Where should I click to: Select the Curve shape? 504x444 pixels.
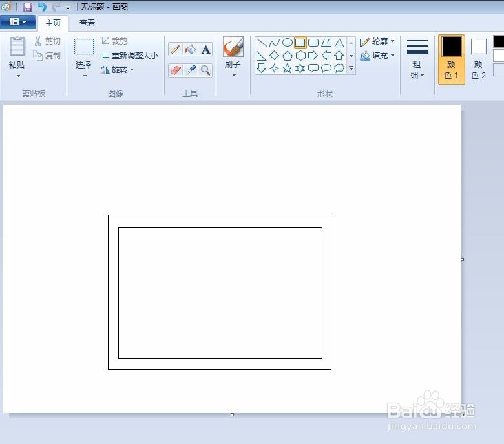274,43
